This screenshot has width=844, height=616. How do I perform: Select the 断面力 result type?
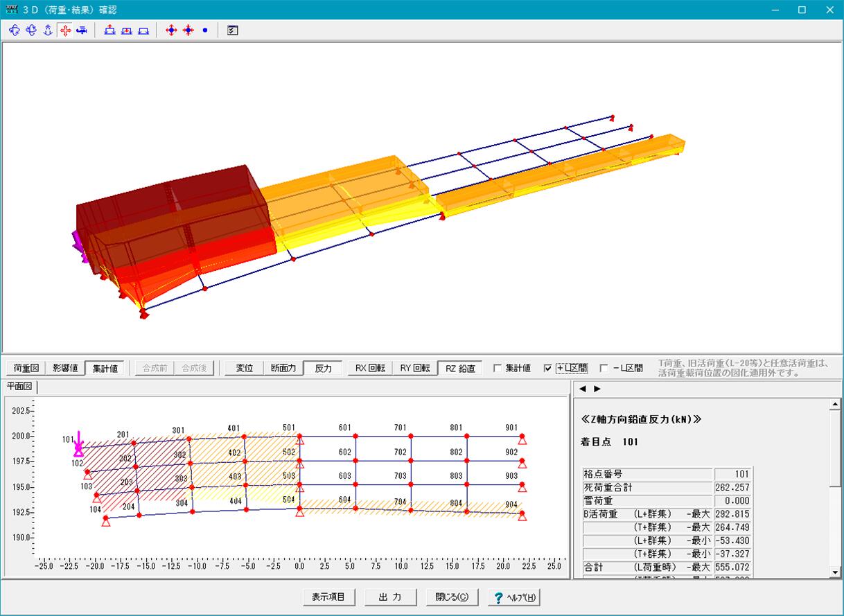[x=283, y=369]
